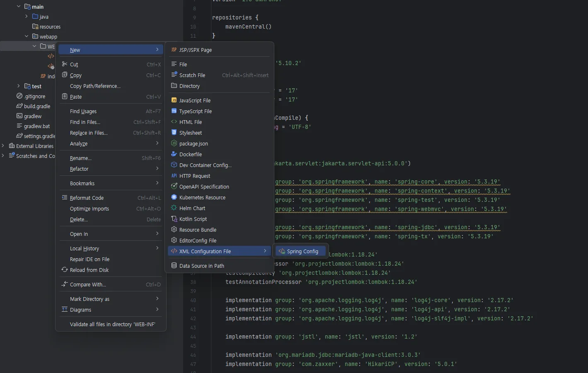Viewport: 588px width, 373px height.
Task: Click the Resource Bundle gear icon
Action: (174, 230)
